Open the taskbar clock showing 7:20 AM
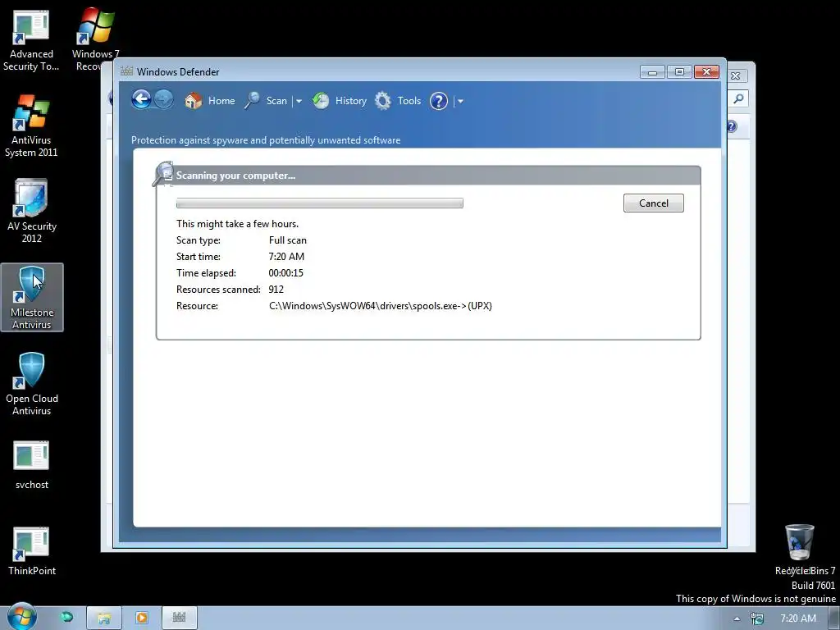840x630 pixels. 798,619
